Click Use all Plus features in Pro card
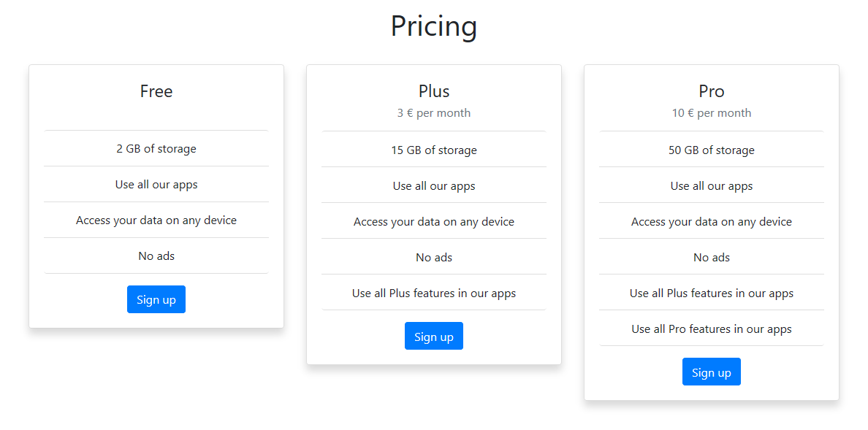The image size is (868, 430). tap(711, 293)
